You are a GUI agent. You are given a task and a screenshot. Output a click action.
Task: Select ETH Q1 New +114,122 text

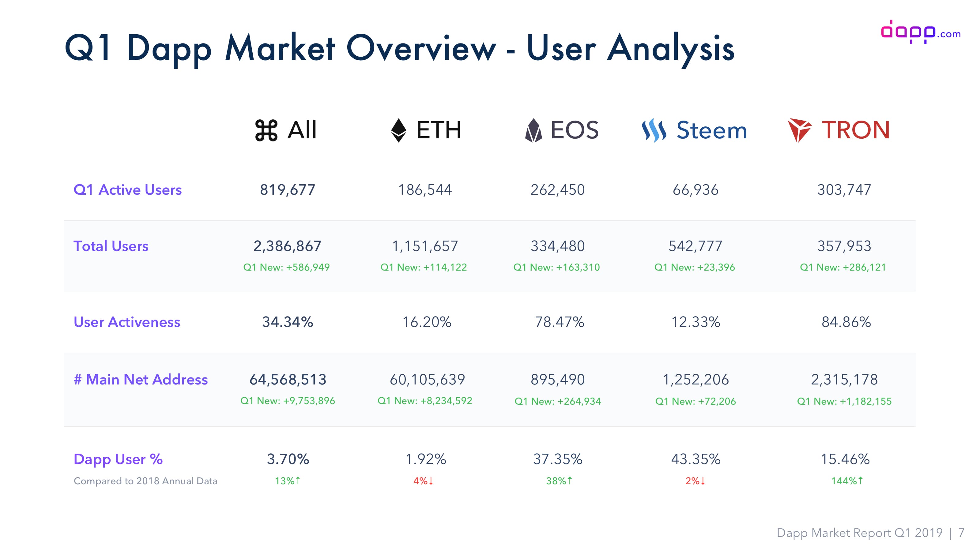pyautogui.click(x=424, y=267)
